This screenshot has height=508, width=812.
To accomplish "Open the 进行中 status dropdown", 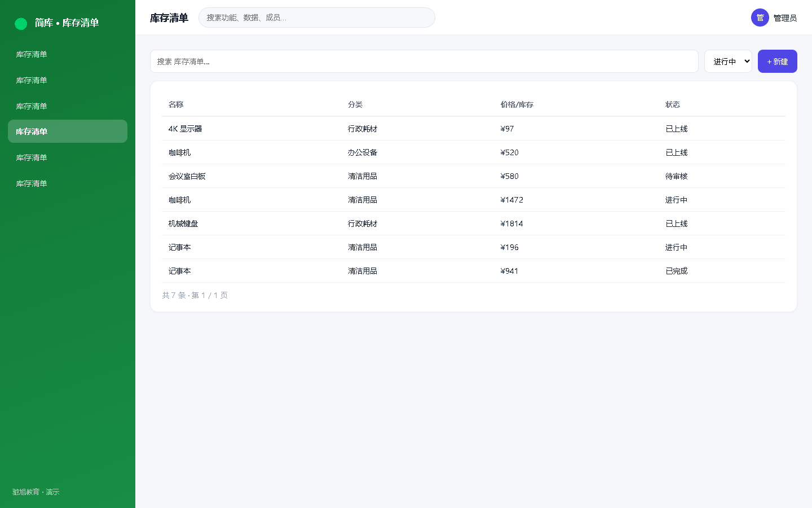I will point(728,62).
